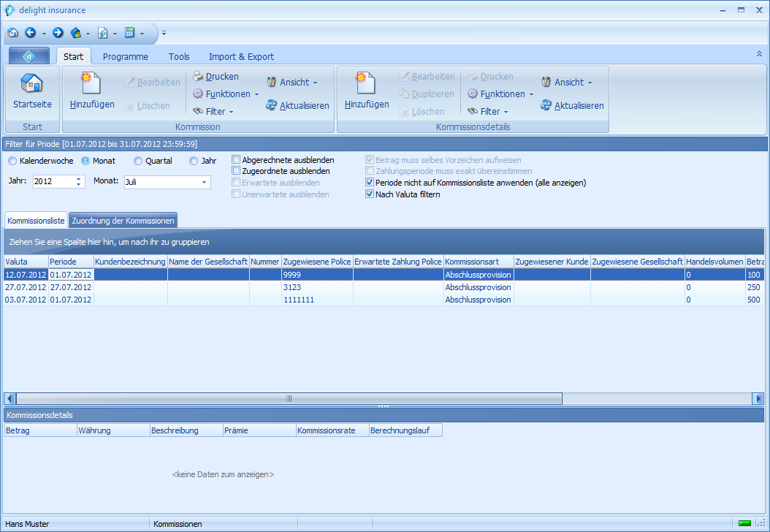Refresh using Aktualisieren in the Kommission group
The height and width of the screenshot is (532, 770).
pos(297,106)
